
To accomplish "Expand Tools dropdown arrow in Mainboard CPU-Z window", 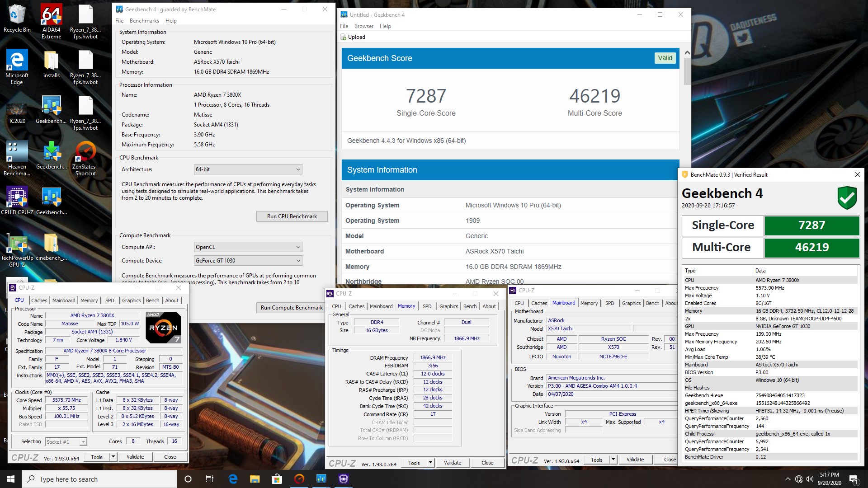I will tap(613, 460).
